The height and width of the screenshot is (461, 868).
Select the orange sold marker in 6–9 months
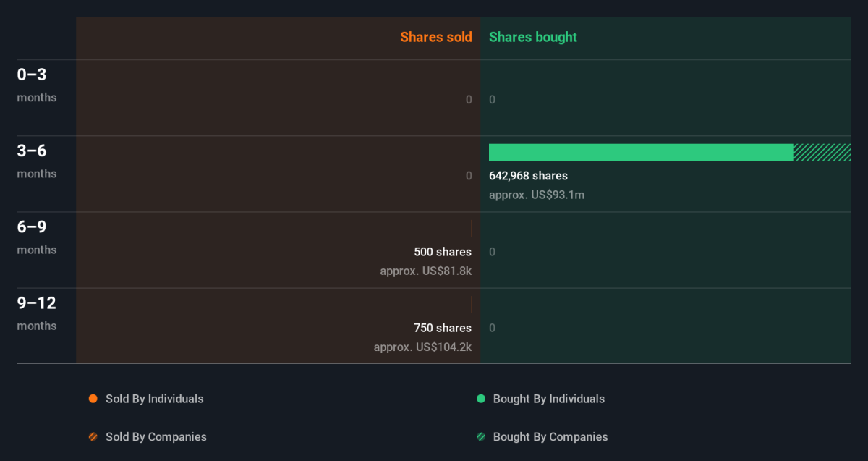[x=472, y=229]
